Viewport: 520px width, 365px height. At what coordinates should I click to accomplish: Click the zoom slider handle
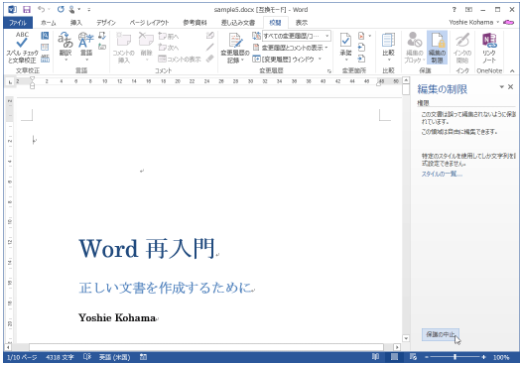point(455,357)
